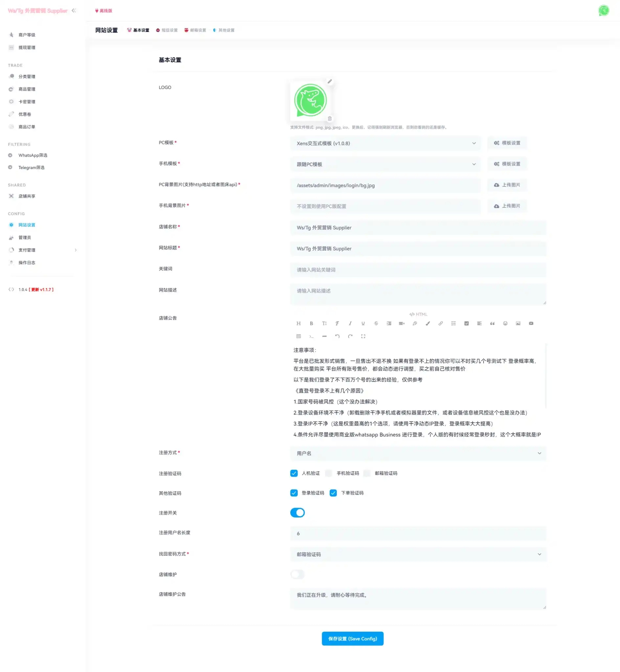This screenshot has height=672, width=620.
Task: Switch to the 基本设置 tab
Action: pyautogui.click(x=138, y=30)
